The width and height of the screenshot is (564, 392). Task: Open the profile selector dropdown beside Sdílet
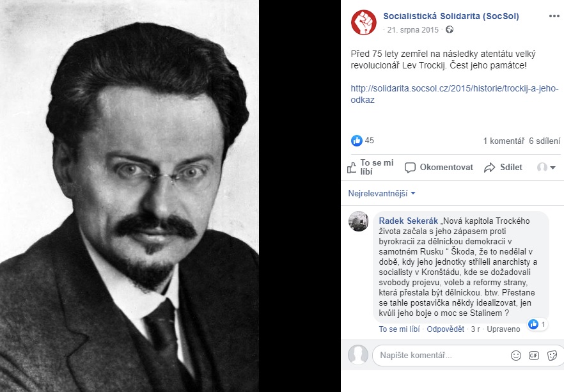[546, 168]
